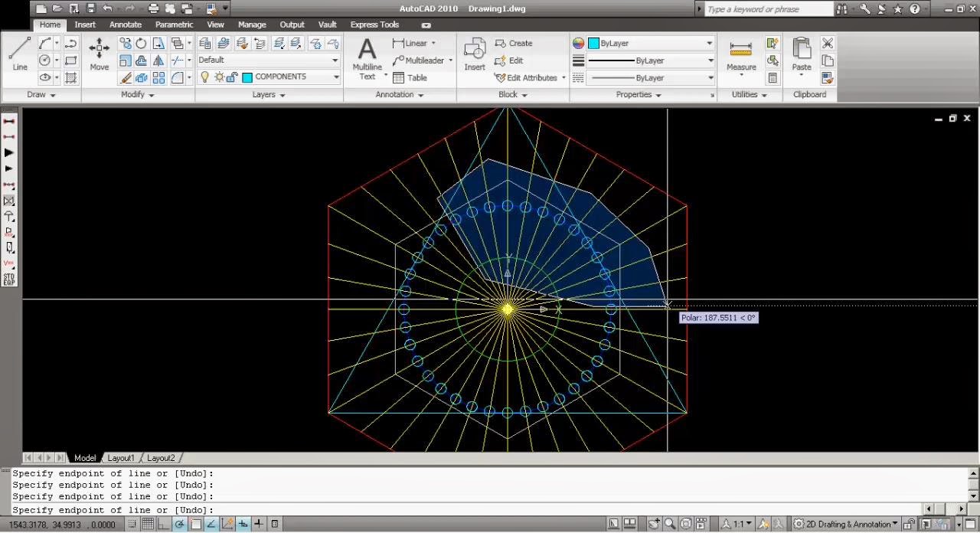Open the ByLayer color dropdown in Properties
The image size is (980, 533).
pos(708,43)
